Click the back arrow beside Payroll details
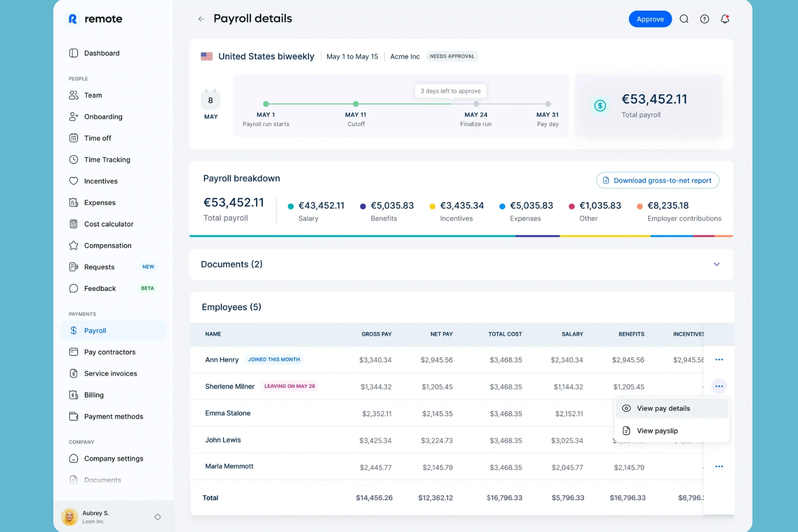The width and height of the screenshot is (798, 532). pos(201,19)
